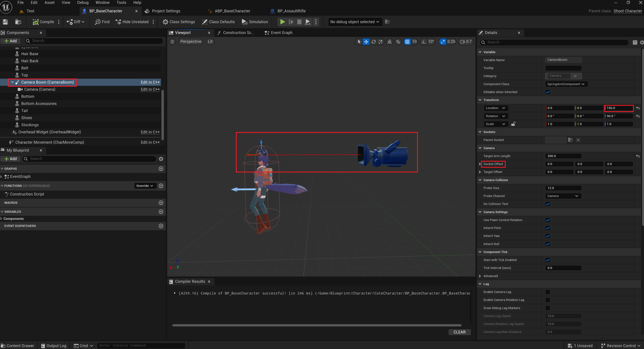
Task: Open viewport hamburger options menu
Action: 172,42
